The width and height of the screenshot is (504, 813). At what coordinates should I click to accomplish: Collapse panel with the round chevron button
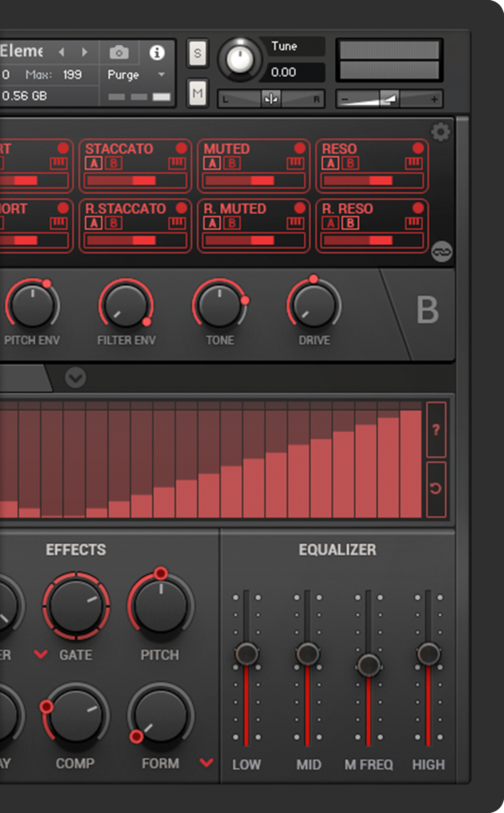pos(75,378)
